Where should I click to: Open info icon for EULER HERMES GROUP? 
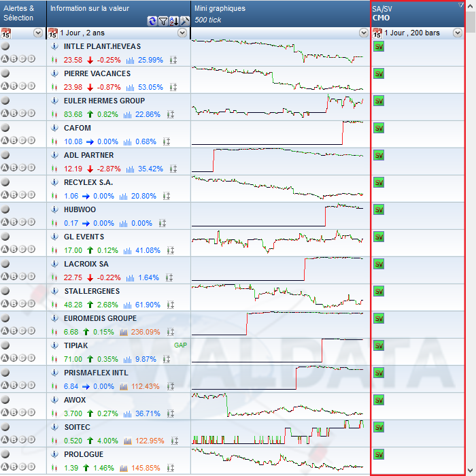click(x=54, y=101)
